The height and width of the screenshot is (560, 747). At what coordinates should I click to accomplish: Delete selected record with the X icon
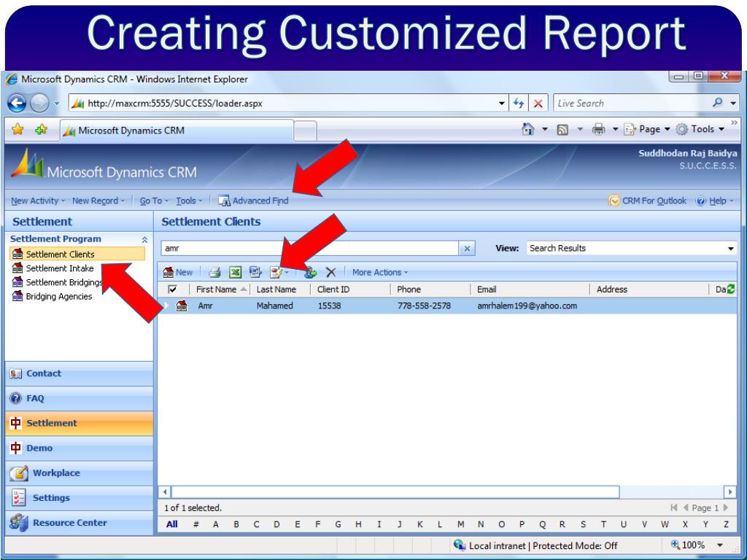330,273
